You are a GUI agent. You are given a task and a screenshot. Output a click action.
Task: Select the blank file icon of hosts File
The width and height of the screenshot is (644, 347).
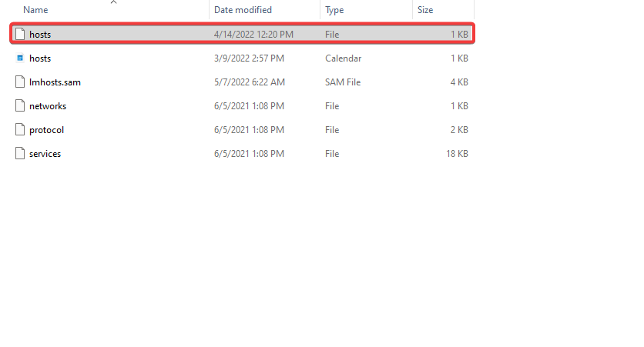tap(20, 34)
